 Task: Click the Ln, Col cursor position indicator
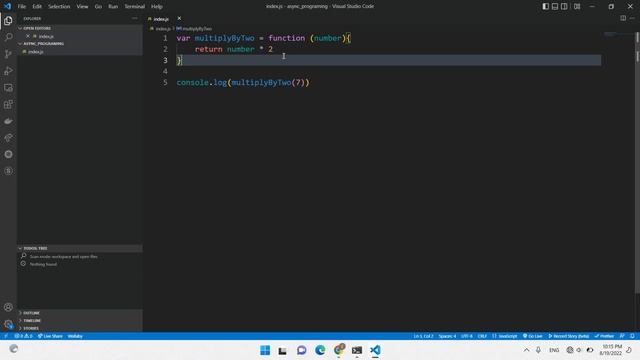423,336
